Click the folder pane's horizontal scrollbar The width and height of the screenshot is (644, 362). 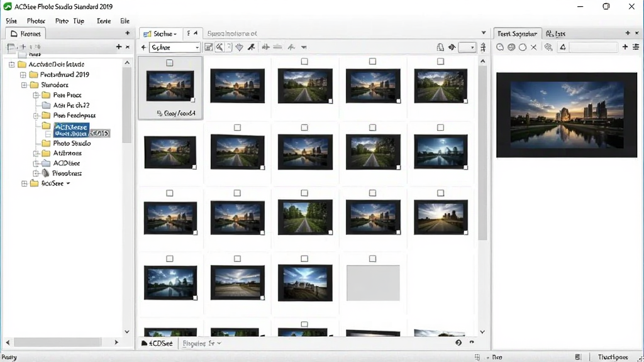click(57, 342)
